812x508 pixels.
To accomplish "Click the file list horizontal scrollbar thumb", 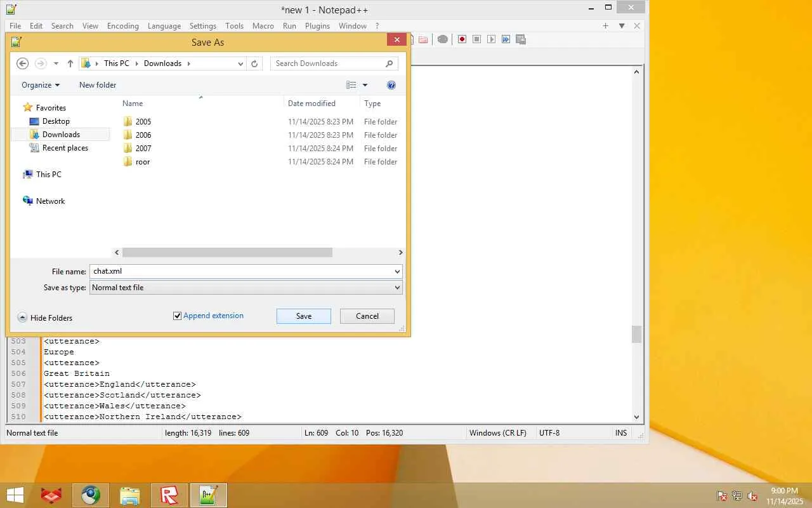I will 227,253.
